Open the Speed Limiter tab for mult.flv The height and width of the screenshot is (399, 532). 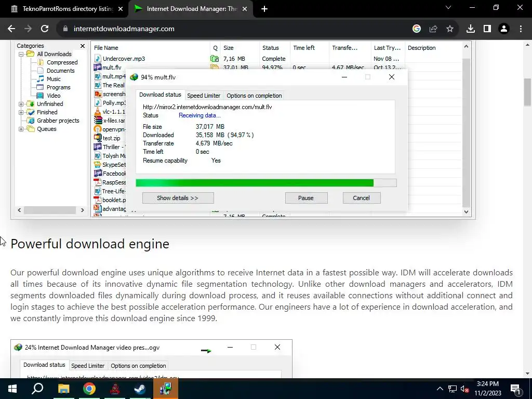(204, 96)
